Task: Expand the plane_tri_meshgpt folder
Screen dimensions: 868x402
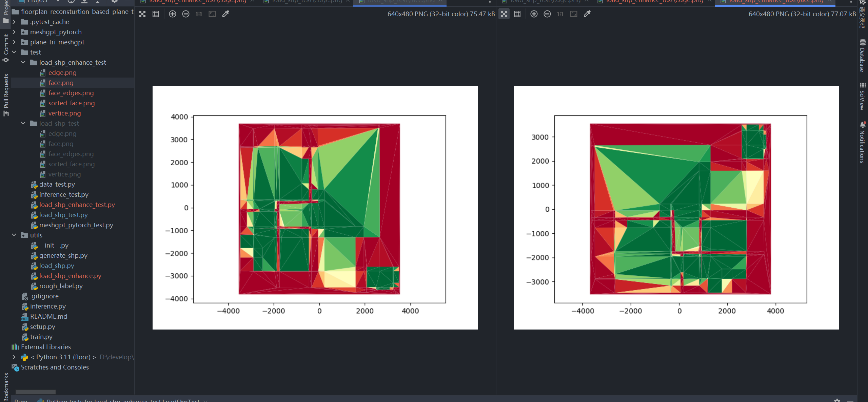Action: click(14, 42)
